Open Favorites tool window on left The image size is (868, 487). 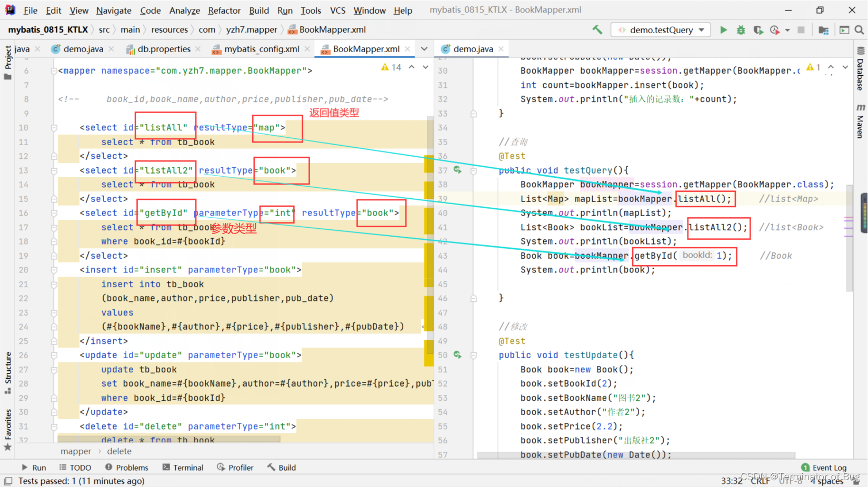point(8,430)
